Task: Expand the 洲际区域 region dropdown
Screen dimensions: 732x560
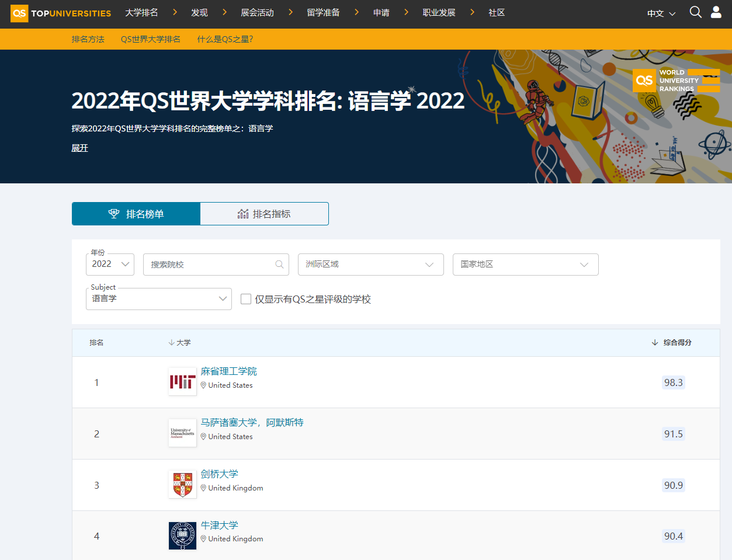Action: 371,265
